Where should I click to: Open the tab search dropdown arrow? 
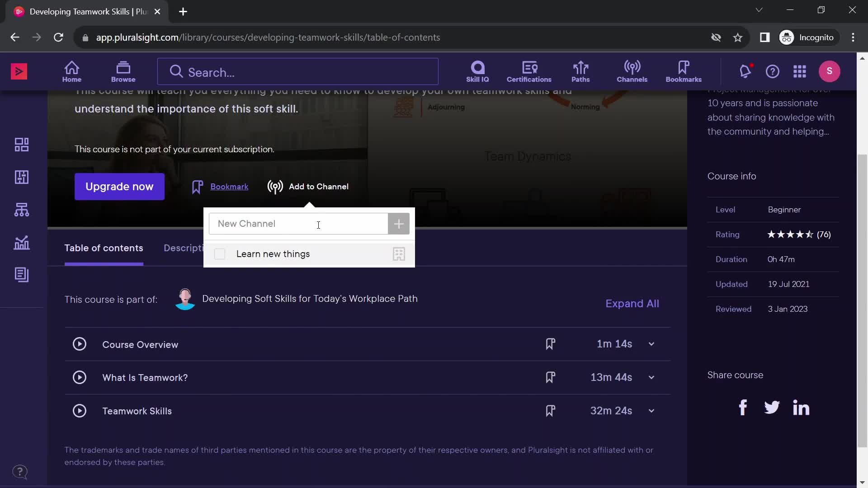pyautogui.click(x=759, y=10)
